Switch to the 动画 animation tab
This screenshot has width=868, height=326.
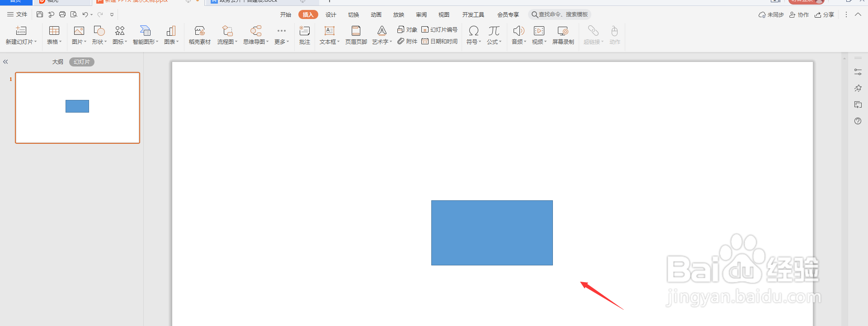pos(376,14)
